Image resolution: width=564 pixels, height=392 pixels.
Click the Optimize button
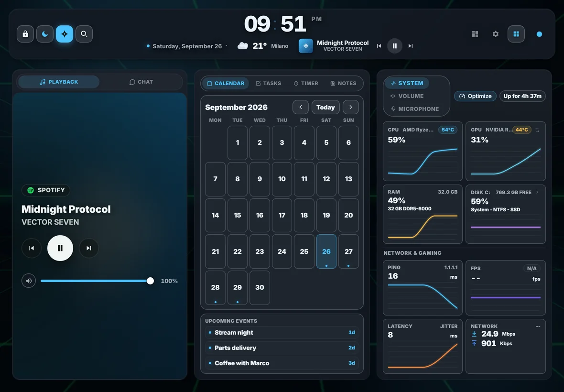pos(475,96)
